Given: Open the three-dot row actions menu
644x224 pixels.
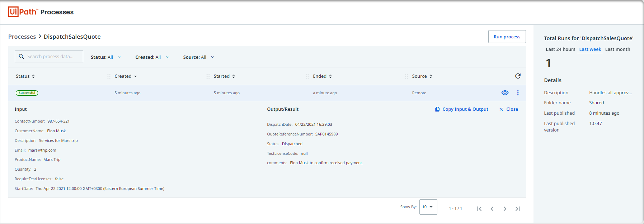Looking at the screenshot, I should pyautogui.click(x=518, y=93).
